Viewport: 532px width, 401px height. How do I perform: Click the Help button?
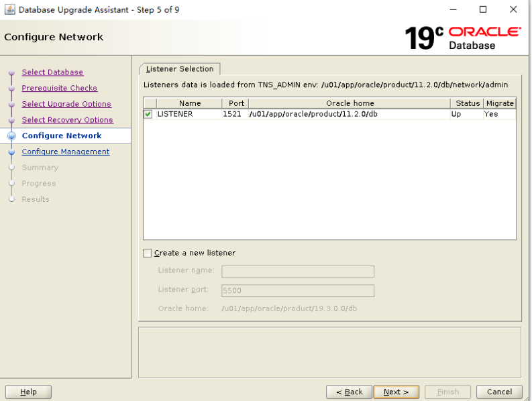coord(28,392)
